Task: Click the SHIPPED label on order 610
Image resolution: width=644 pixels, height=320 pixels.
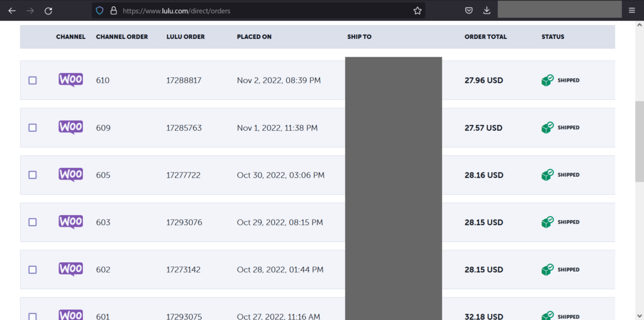Action: (x=569, y=80)
